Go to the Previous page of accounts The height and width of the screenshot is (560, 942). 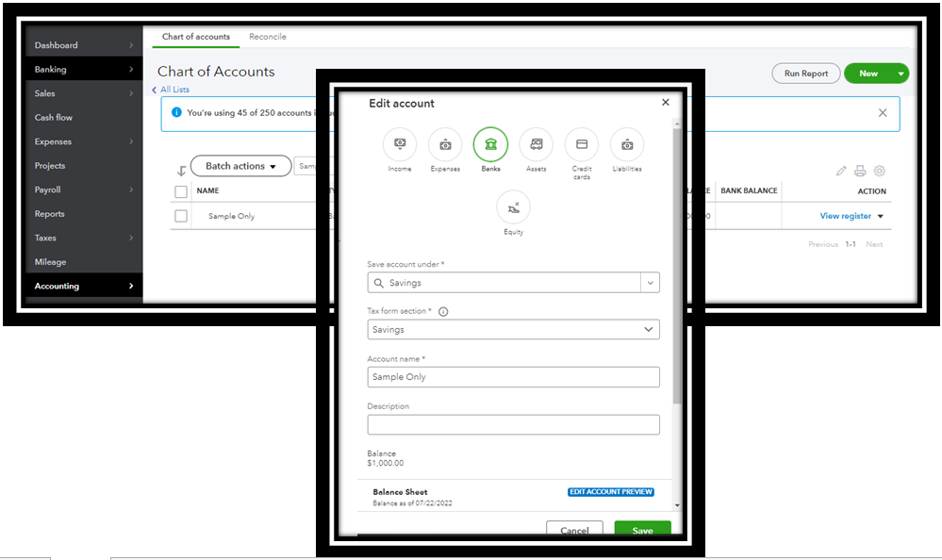[823, 244]
